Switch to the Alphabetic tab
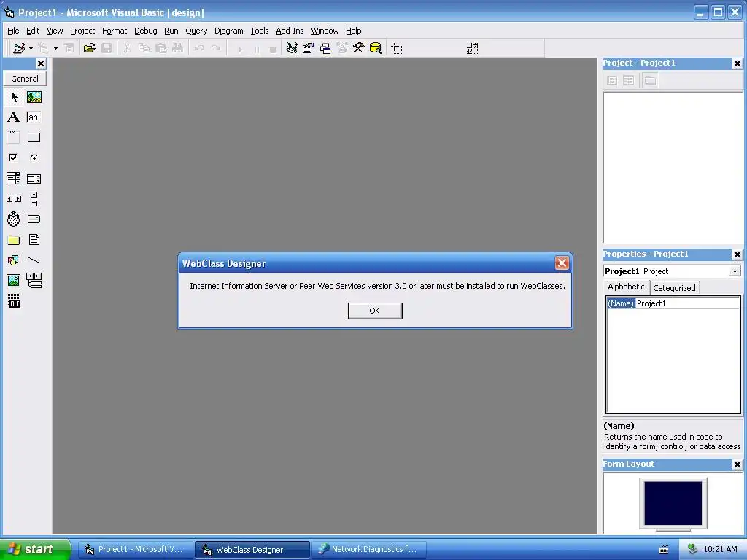Viewport: 747px width, 560px height. point(625,287)
